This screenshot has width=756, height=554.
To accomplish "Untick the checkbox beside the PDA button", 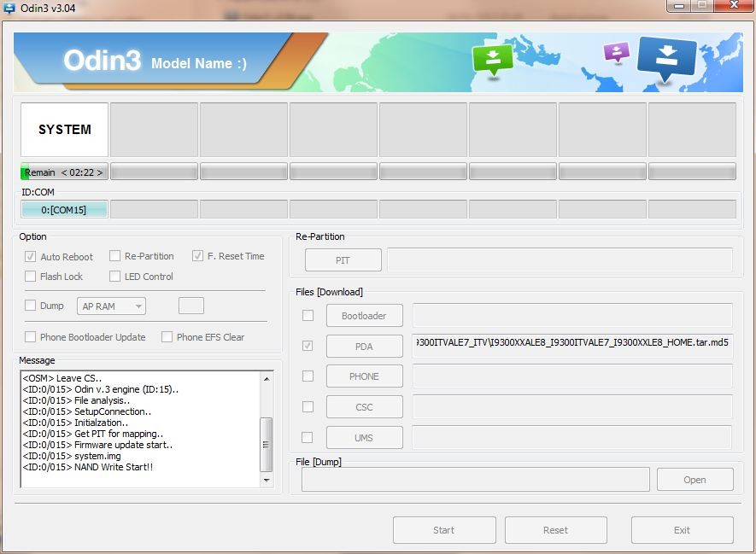I will pyautogui.click(x=308, y=346).
